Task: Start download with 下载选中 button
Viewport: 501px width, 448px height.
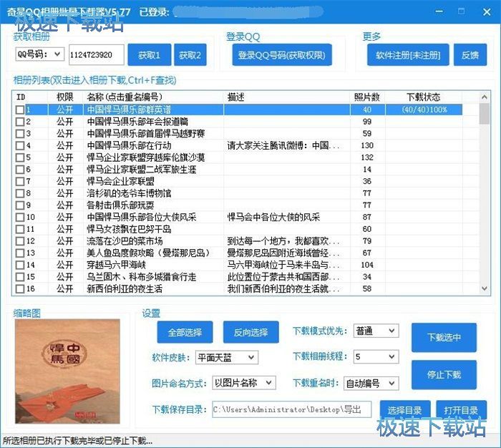Action: pos(444,338)
